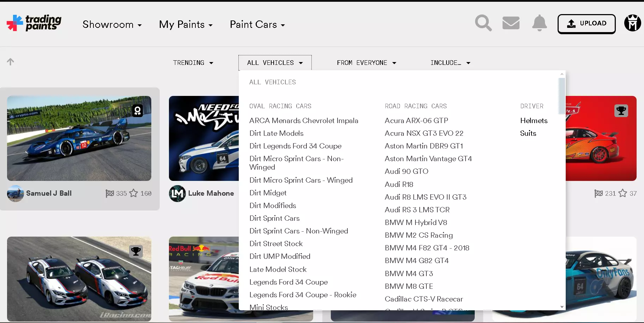Select BMW M4 F82 GT4 - 2018

point(427,248)
